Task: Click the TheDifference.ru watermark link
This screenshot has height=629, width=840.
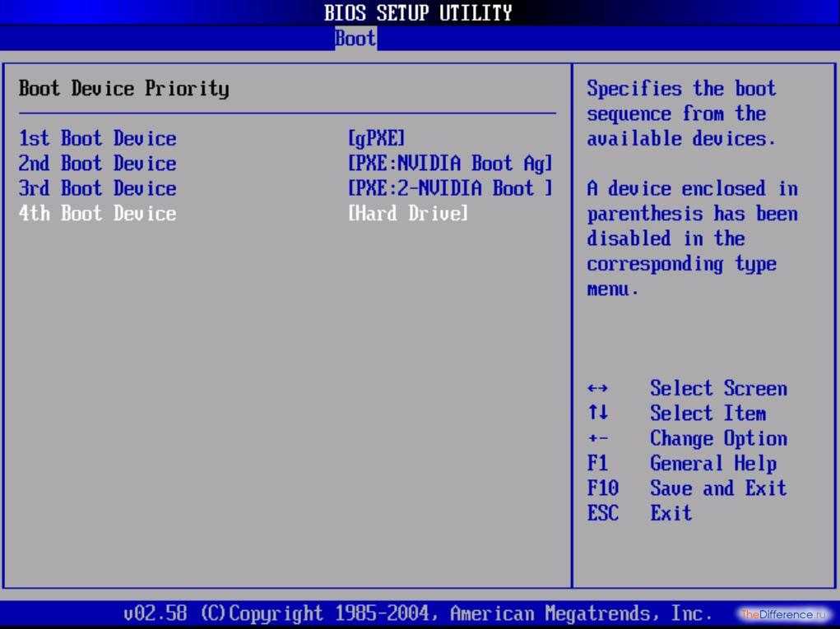Action: pyautogui.click(x=785, y=614)
